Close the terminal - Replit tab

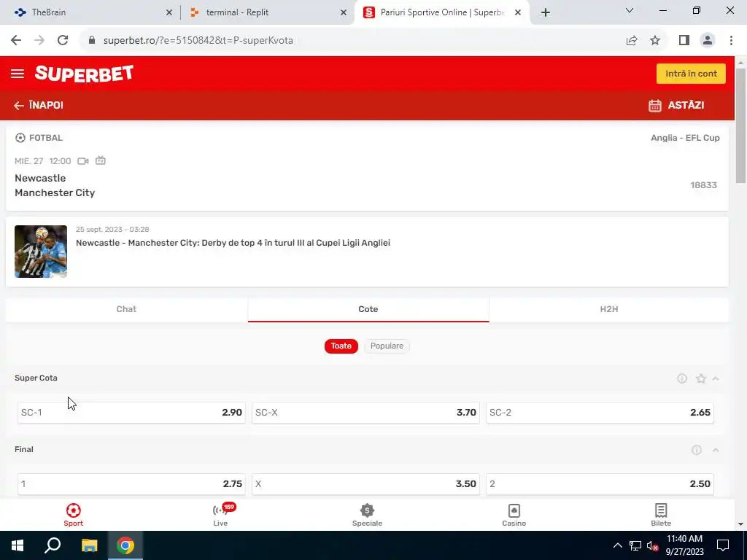344,13
